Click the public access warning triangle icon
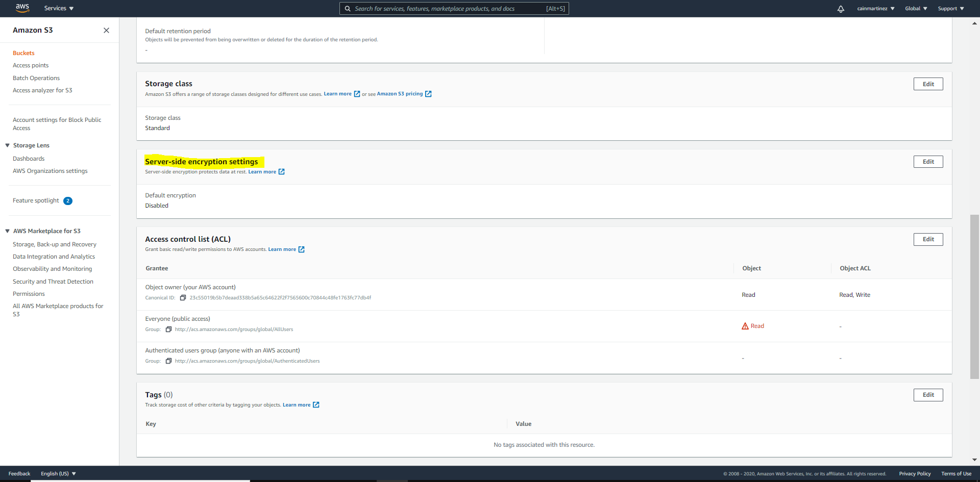This screenshot has height=482, width=980. [x=745, y=326]
